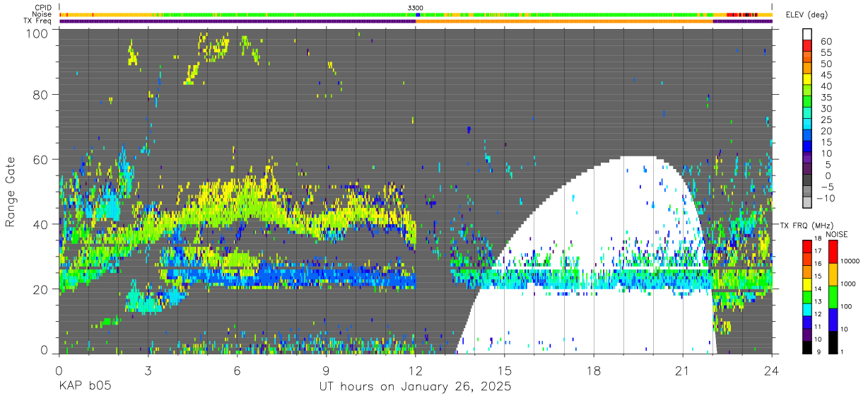Click the ELEV (deg) colorbar title
The width and height of the screenshot is (868, 401).
click(x=807, y=15)
